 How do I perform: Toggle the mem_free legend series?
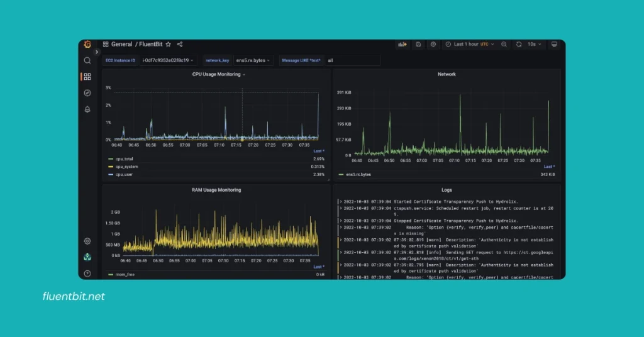[x=125, y=275]
